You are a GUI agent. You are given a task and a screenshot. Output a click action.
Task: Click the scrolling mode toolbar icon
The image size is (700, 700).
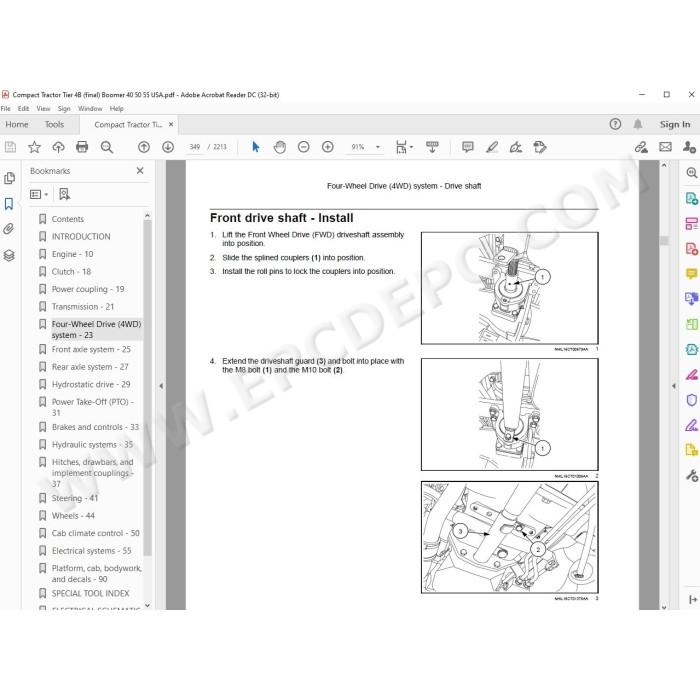click(x=432, y=147)
